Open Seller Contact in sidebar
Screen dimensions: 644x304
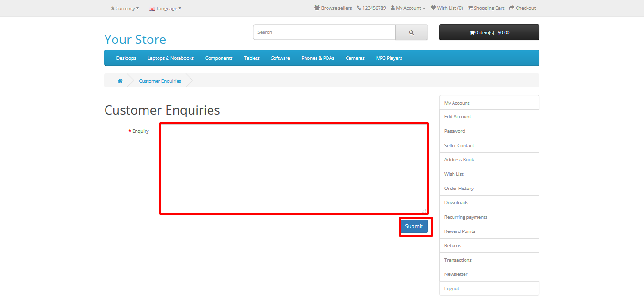[489, 146]
